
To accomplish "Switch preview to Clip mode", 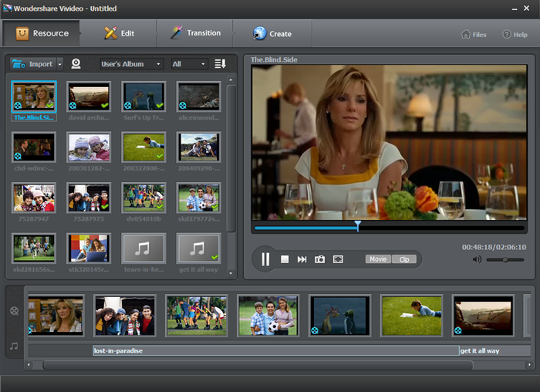I will point(404,259).
